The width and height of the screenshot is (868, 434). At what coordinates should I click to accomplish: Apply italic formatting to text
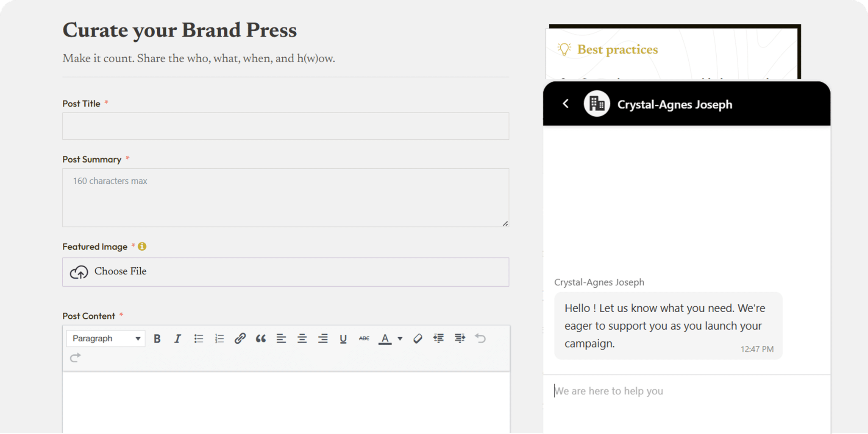click(178, 339)
